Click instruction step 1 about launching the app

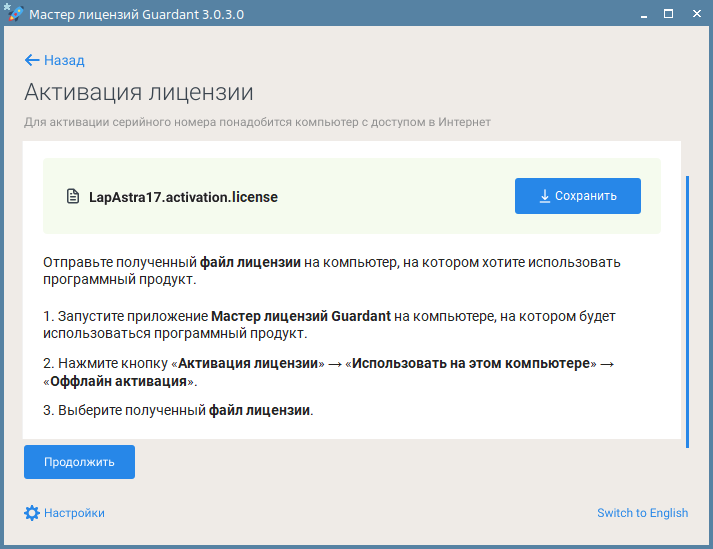[x=329, y=324]
